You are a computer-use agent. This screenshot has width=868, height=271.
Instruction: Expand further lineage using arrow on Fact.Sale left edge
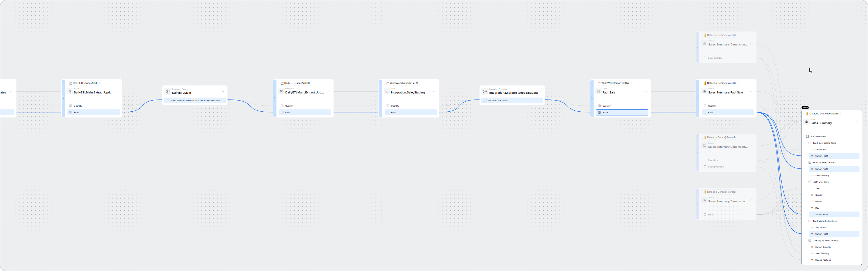click(592, 98)
